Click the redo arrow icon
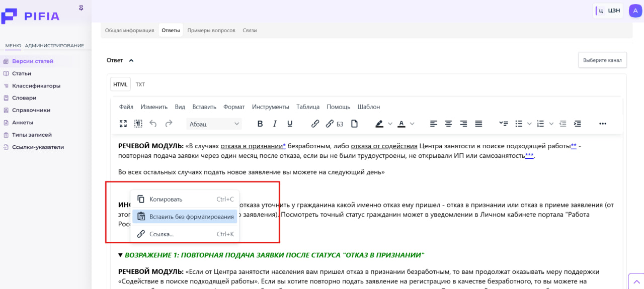The width and height of the screenshot is (644, 289). pyautogui.click(x=169, y=124)
